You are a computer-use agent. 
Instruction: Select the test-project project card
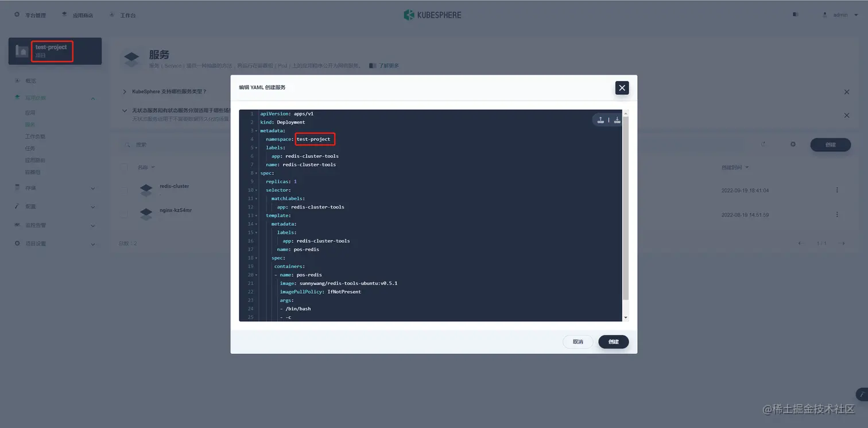point(55,51)
